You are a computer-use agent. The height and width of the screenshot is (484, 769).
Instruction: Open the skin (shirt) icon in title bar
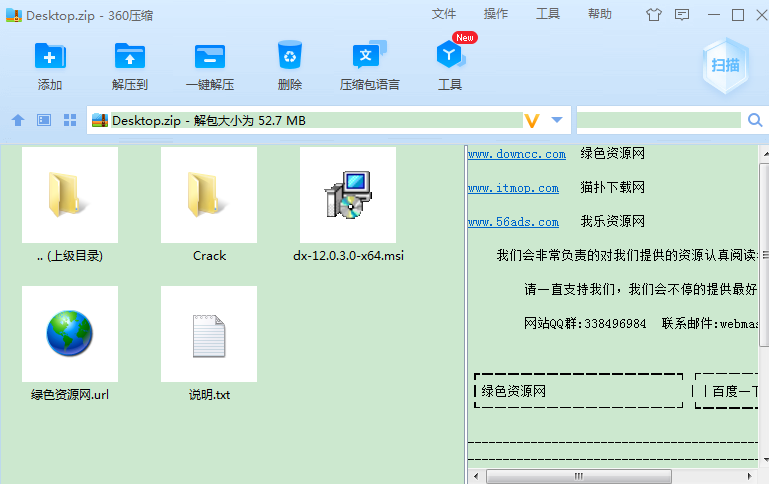653,15
